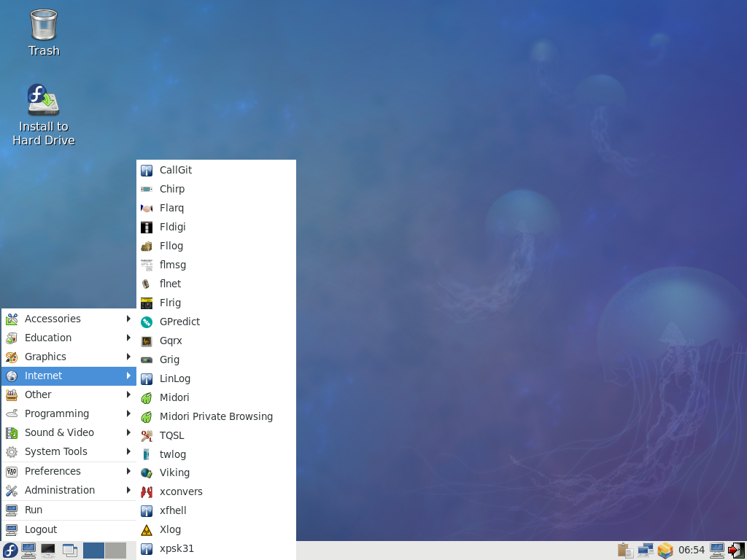The width and height of the screenshot is (747, 560).
Task: Launch Xlog logging program
Action: click(x=216, y=529)
